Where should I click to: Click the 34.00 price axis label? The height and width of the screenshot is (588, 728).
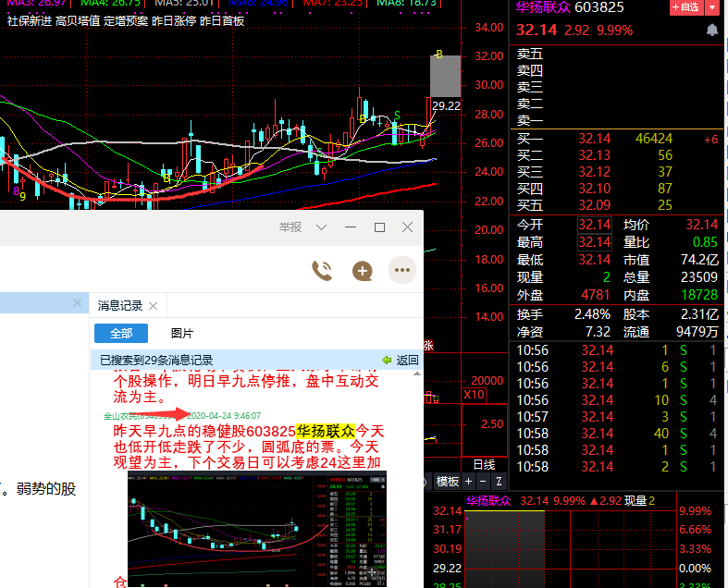(x=488, y=28)
